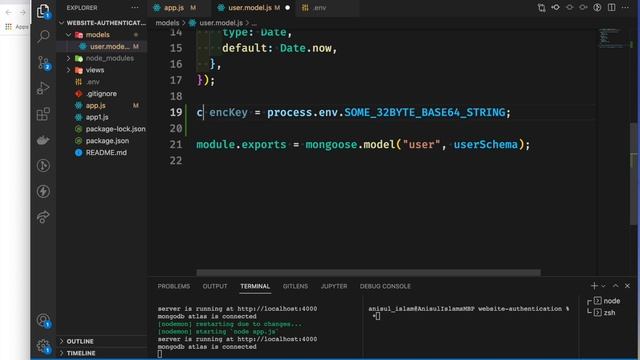Switch to the app.js editor tab
This screenshot has width=640, height=360.
click(175, 8)
